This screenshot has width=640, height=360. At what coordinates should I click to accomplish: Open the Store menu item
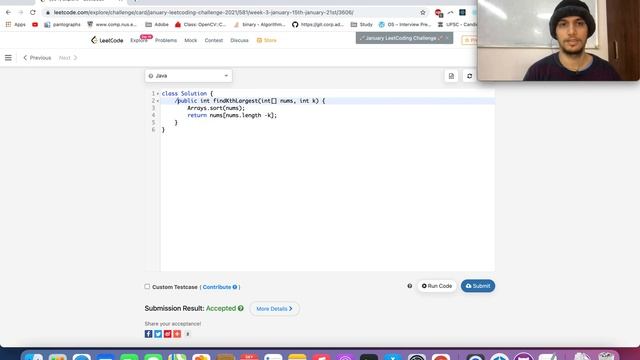pyautogui.click(x=267, y=40)
